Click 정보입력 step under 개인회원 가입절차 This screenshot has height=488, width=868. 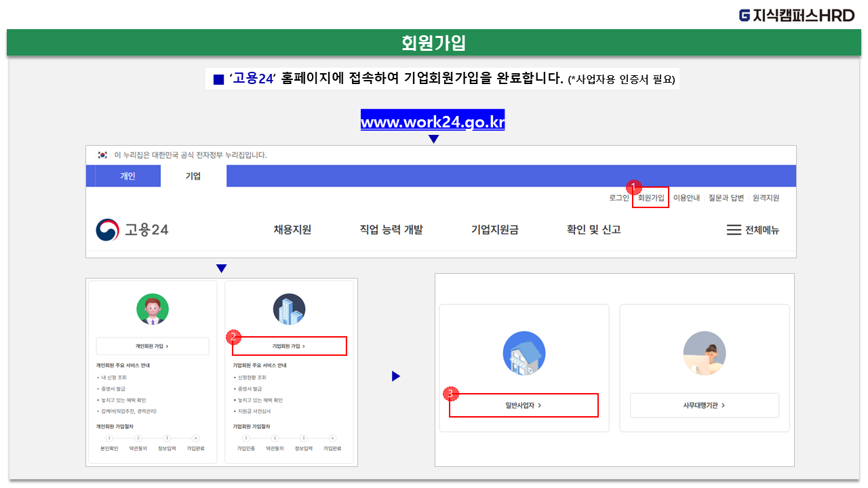pos(167,449)
